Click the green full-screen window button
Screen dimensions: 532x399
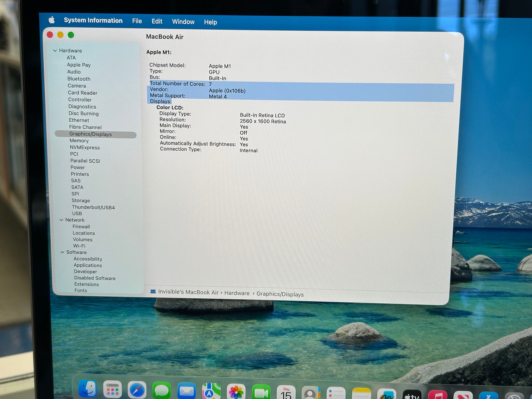point(71,35)
